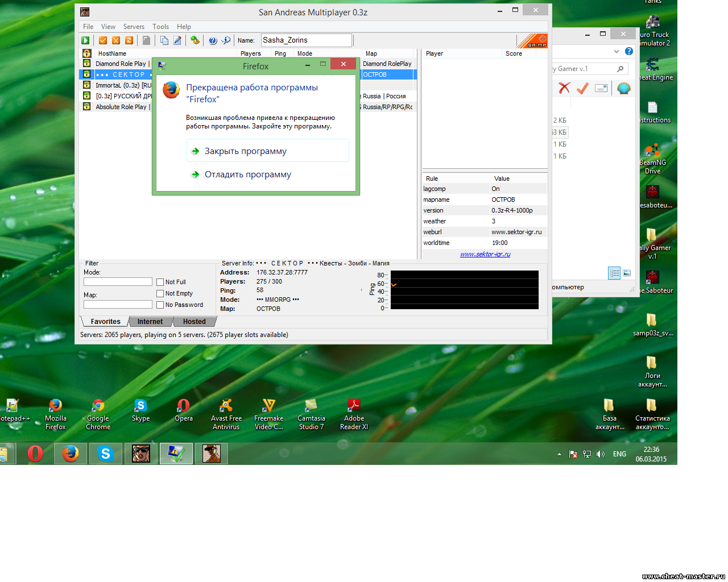Image resolution: width=728 pixels, height=582 pixels.
Task: Enable the Not Full filter checkbox
Action: pyautogui.click(x=160, y=282)
